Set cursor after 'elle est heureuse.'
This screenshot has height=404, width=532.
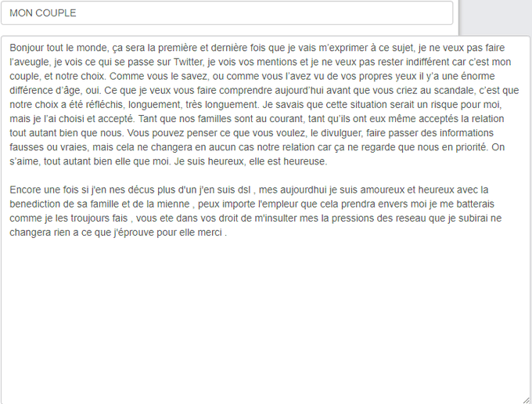point(328,161)
